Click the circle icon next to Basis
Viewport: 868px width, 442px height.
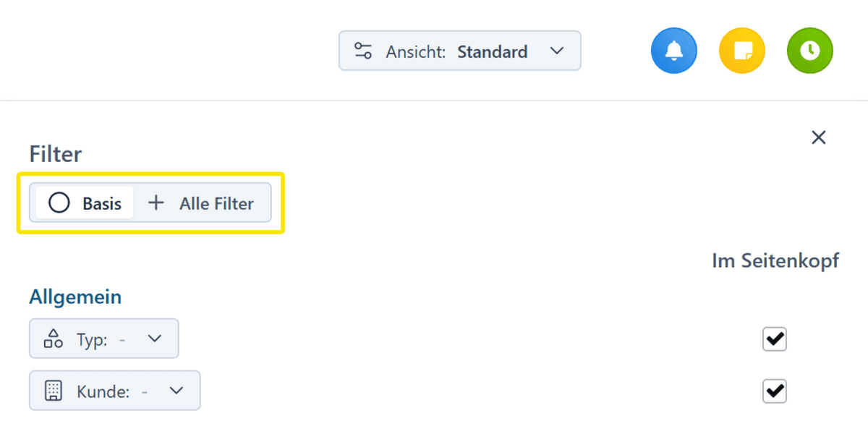click(x=59, y=203)
